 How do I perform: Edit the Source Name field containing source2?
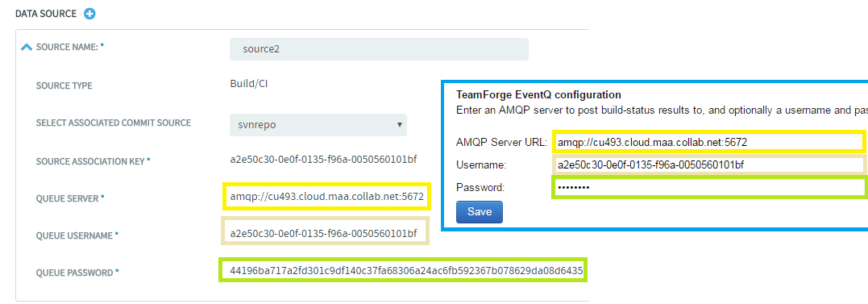(379, 48)
